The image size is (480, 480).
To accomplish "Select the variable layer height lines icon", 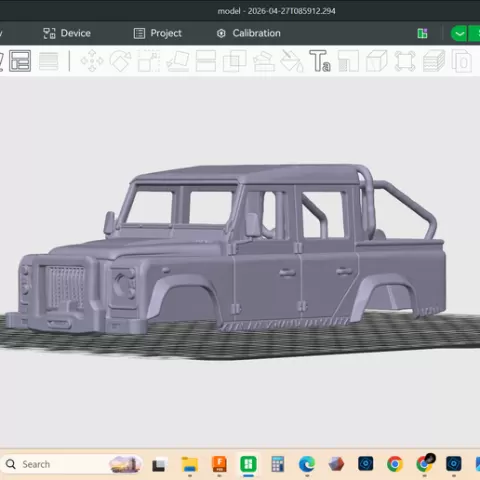I will coord(48,61).
